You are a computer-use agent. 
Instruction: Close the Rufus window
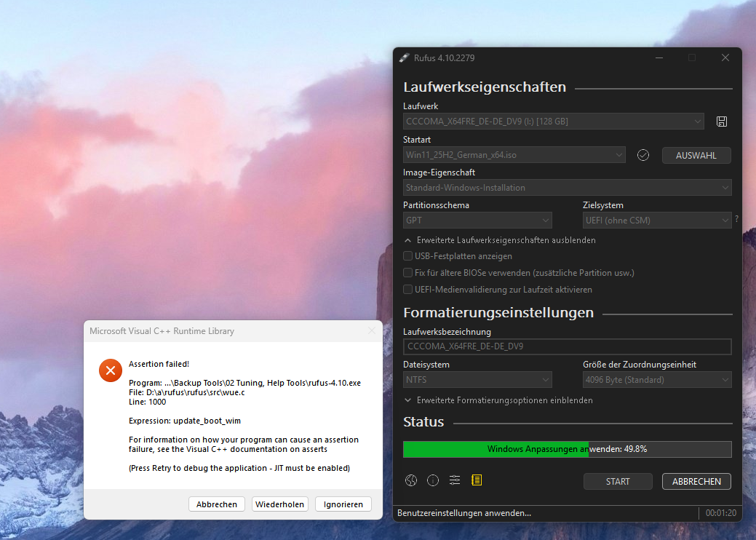[725, 58]
